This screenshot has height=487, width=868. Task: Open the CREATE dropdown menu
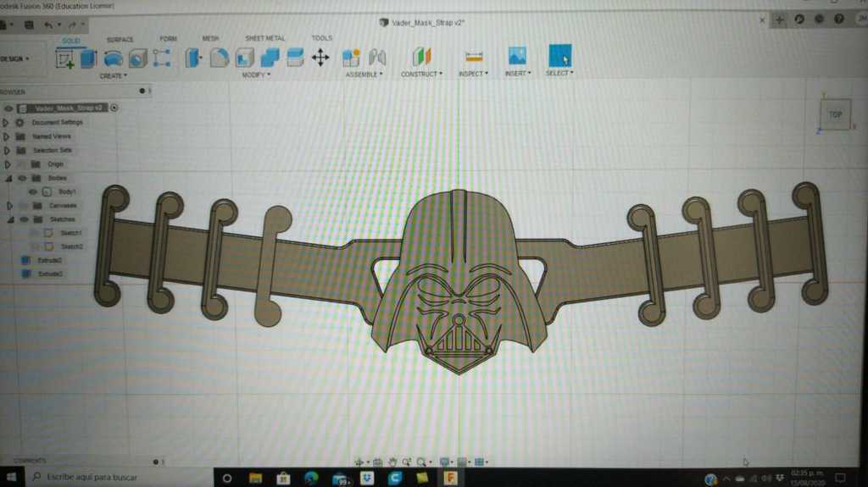pyautogui.click(x=114, y=76)
